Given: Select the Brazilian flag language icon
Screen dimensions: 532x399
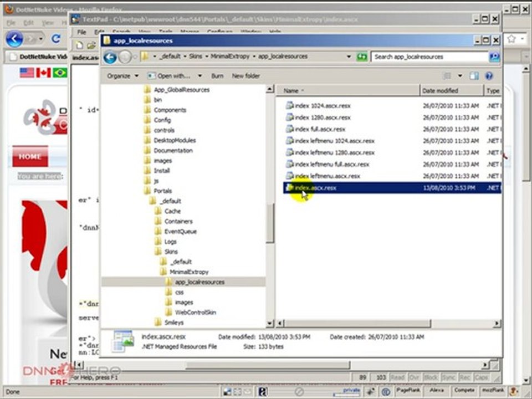Looking at the screenshot, I should click(60, 73).
